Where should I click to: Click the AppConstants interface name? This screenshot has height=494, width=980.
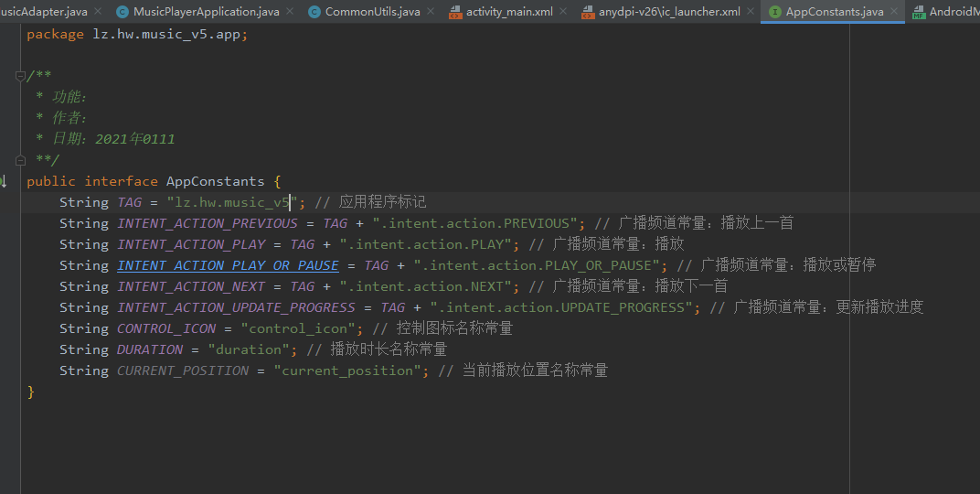point(215,181)
